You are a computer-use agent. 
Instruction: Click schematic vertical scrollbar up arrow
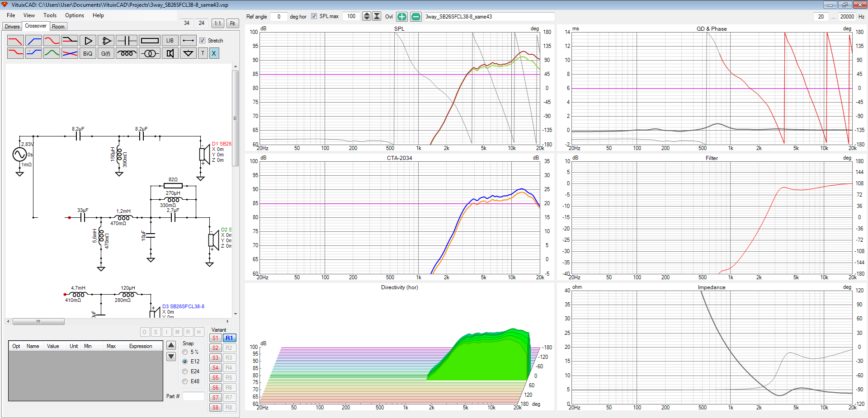click(236, 67)
